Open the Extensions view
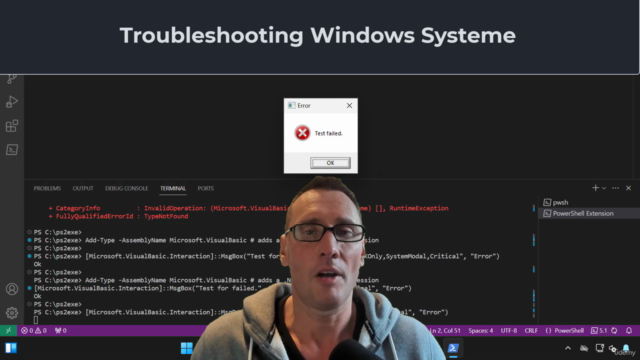Screen dimensions: 640x360 [x=12, y=126]
